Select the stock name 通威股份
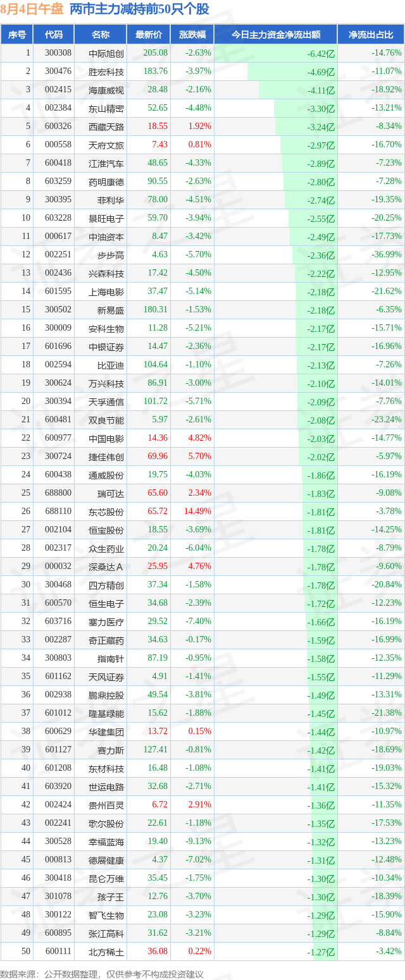 (x=106, y=475)
